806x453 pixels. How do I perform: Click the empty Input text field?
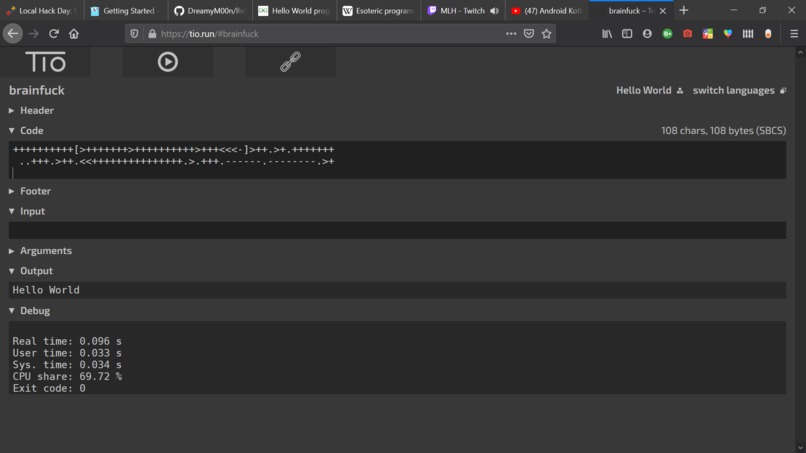coord(397,230)
